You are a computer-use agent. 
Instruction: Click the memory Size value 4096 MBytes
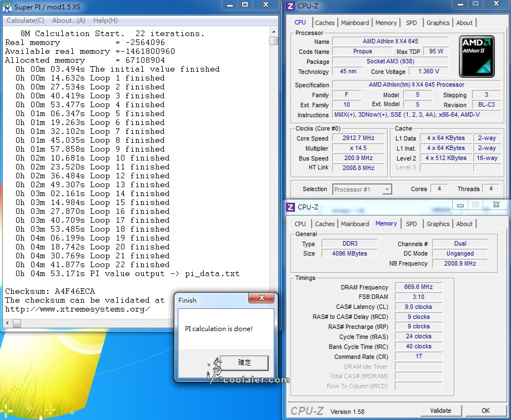point(349,253)
